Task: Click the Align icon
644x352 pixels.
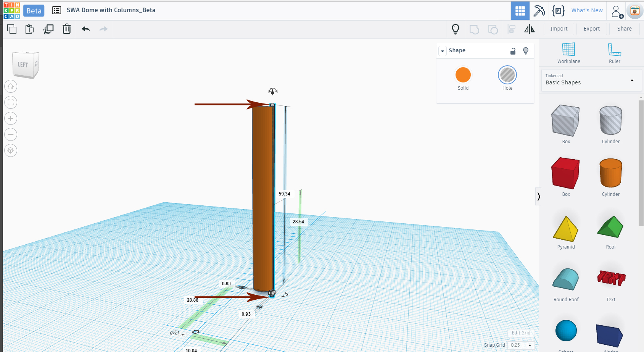Action: 512,29
